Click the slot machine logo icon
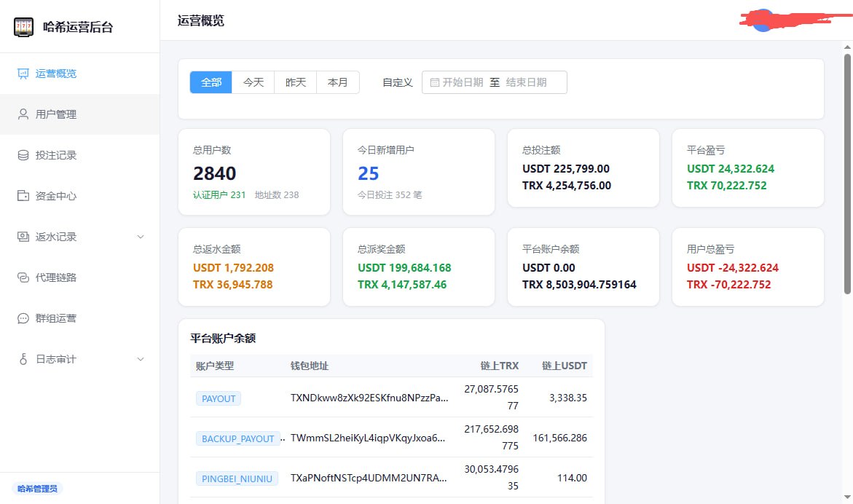The height and width of the screenshot is (504, 853). 23,27
